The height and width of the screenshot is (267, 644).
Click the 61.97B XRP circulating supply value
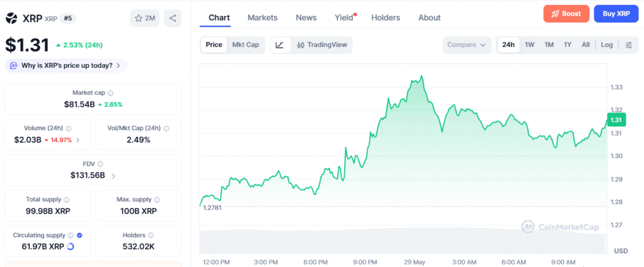pyautogui.click(x=43, y=246)
